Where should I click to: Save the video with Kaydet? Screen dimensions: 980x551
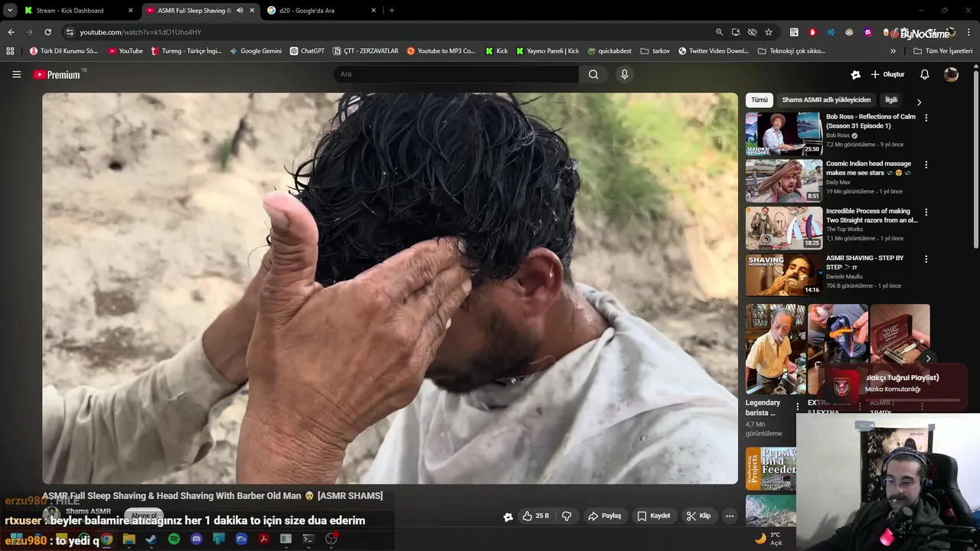(654, 516)
